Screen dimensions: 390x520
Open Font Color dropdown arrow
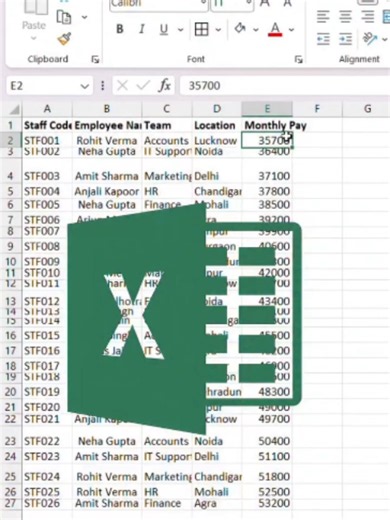(291, 30)
